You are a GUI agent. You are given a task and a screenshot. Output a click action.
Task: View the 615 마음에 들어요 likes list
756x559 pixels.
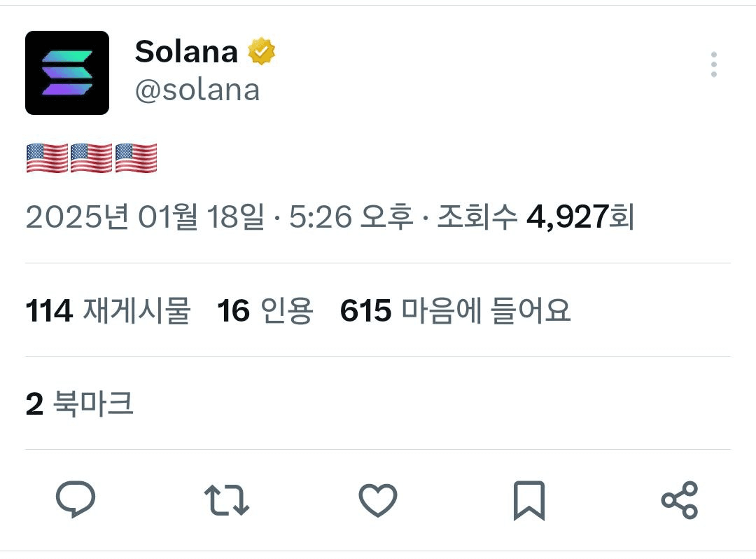point(456,310)
